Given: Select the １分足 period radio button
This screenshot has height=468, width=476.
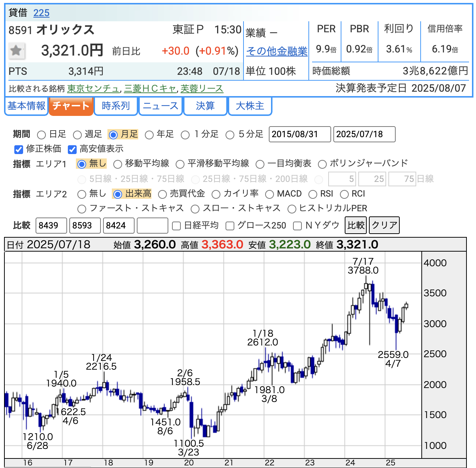Looking at the screenshot, I should (x=185, y=135).
